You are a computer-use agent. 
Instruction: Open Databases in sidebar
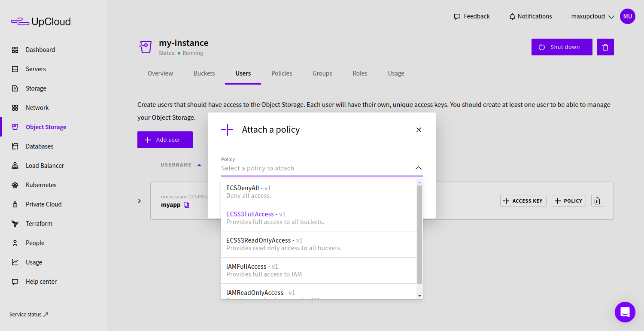[x=39, y=146]
